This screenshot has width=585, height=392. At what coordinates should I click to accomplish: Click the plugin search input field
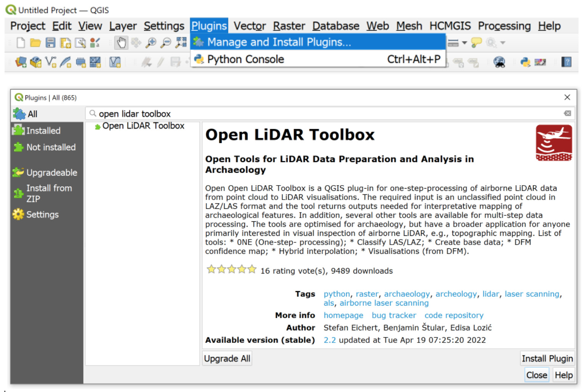(329, 114)
